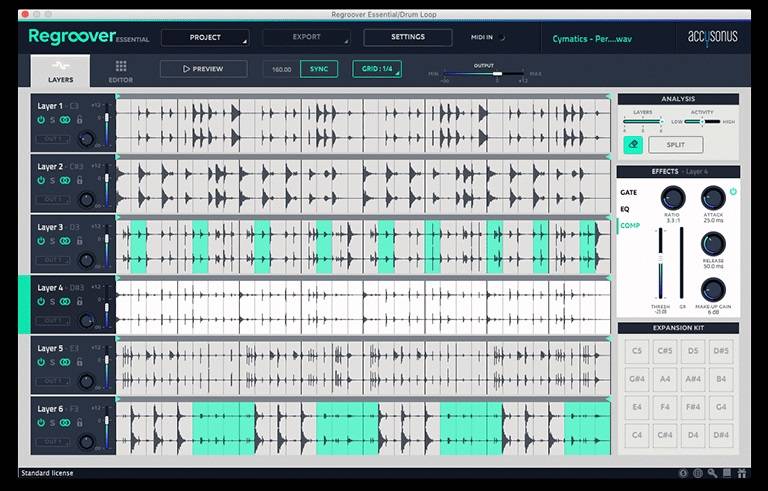Click the C#5 pad in Expansion Kit
This screenshot has height=491, width=768.
[x=663, y=352]
